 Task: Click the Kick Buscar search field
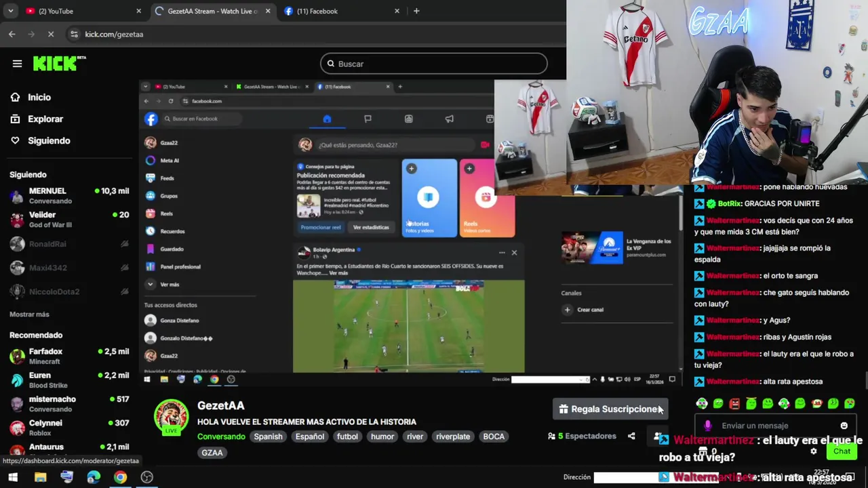[434, 64]
